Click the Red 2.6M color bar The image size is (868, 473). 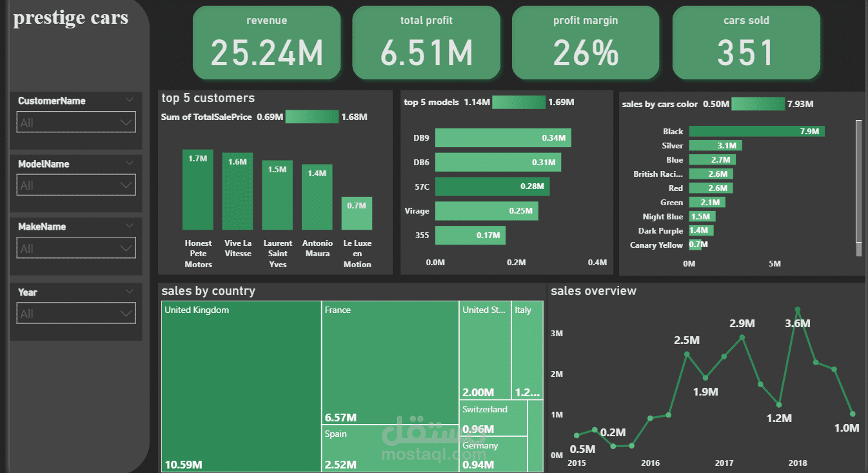point(711,188)
